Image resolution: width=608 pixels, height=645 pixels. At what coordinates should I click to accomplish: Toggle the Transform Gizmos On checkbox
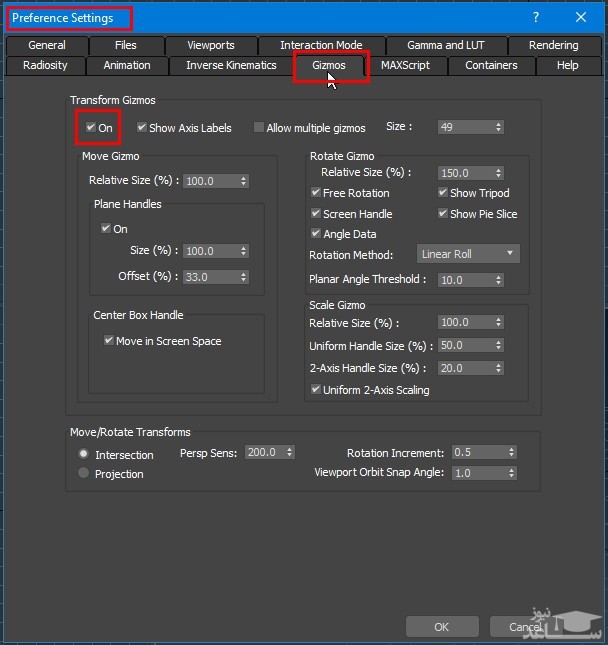pyautogui.click(x=92, y=128)
